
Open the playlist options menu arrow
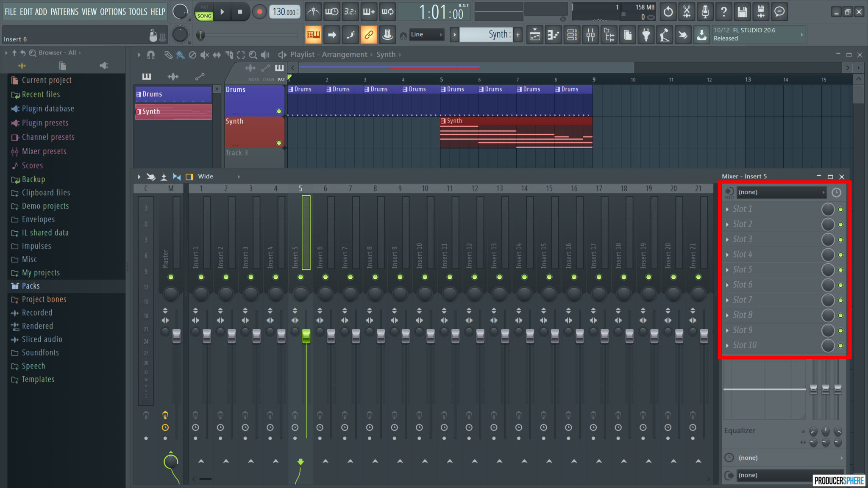click(139, 55)
